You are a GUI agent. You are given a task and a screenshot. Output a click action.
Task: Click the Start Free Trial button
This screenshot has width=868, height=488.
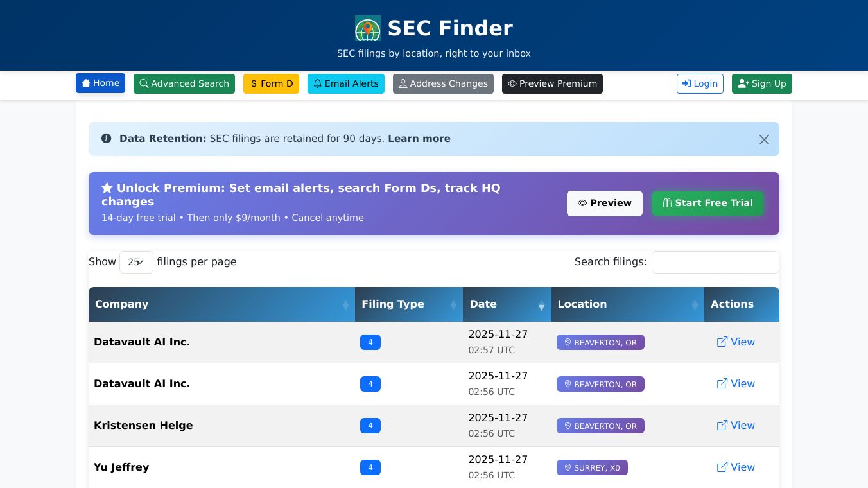707,204
